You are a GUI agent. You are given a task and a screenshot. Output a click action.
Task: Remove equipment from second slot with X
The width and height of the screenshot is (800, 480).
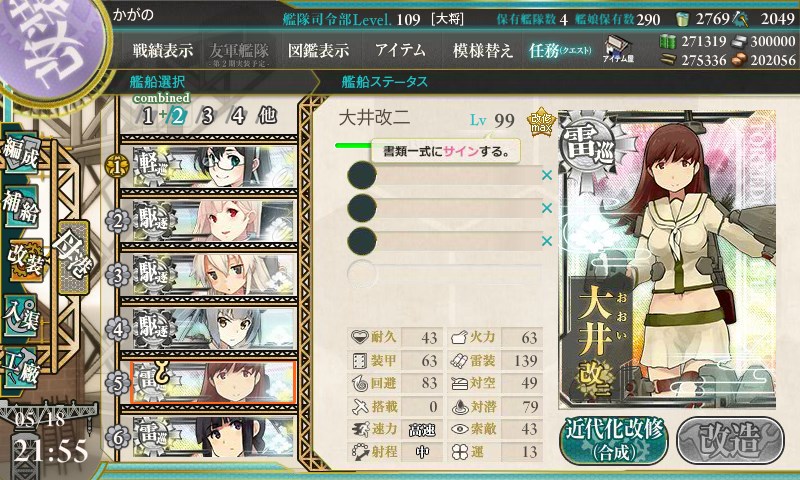(x=547, y=208)
